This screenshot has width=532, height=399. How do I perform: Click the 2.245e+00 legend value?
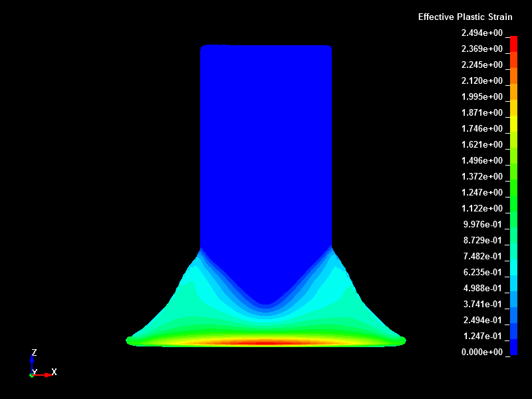482,65
